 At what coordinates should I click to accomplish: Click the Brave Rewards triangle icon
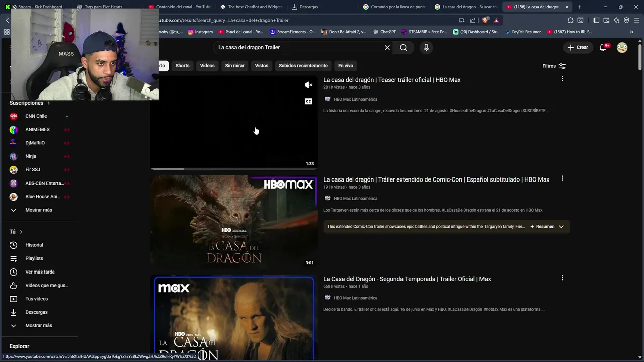(496, 20)
